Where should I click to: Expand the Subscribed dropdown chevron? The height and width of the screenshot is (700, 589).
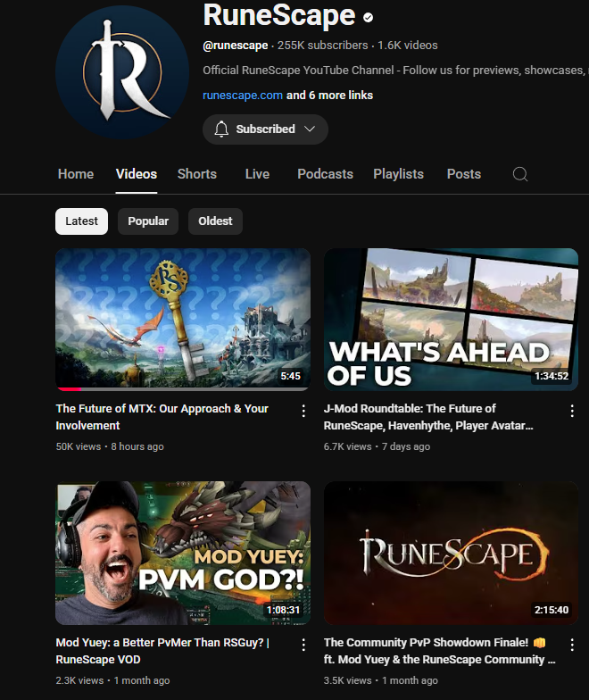click(310, 129)
